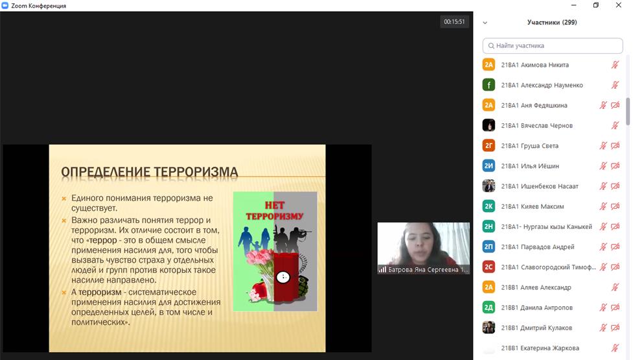Screen dimensions: 644x360
Task: Maximize the Zoom window
Action: [596, 5]
